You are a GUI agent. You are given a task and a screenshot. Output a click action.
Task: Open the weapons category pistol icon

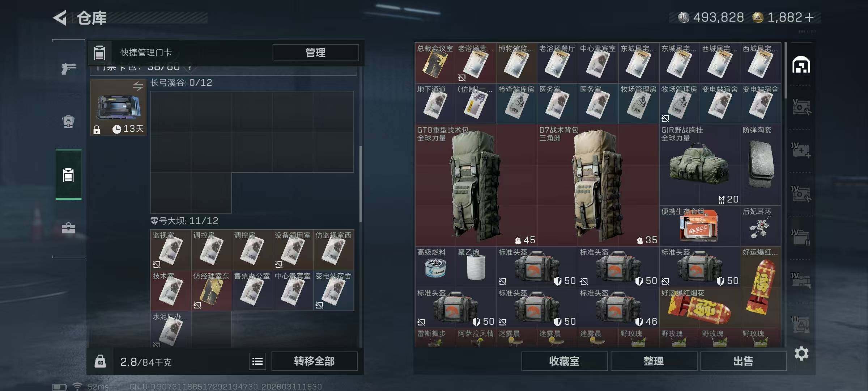(x=68, y=68)
